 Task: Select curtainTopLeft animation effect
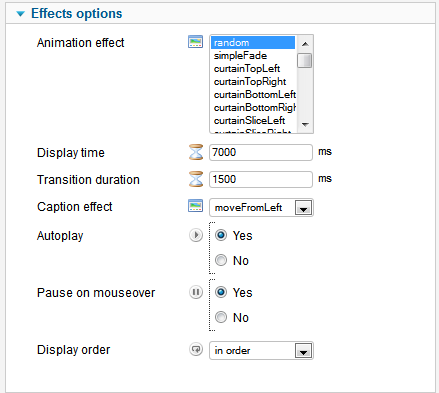[253, 69]
